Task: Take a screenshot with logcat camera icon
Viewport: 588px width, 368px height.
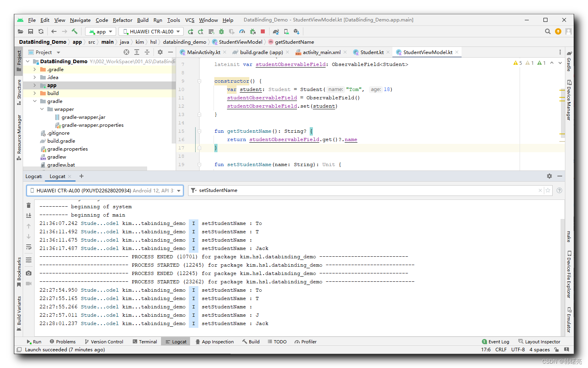Action: pos(29,273)
